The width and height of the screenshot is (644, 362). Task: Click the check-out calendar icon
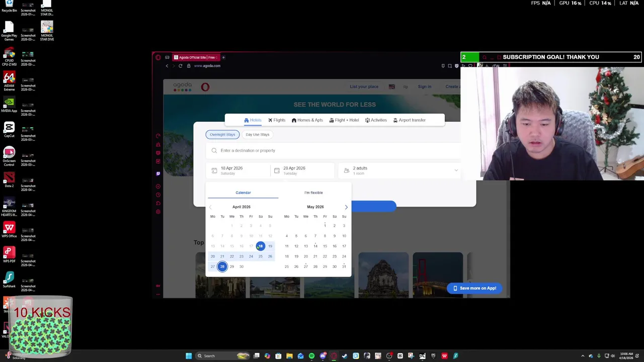coord(277,170)
